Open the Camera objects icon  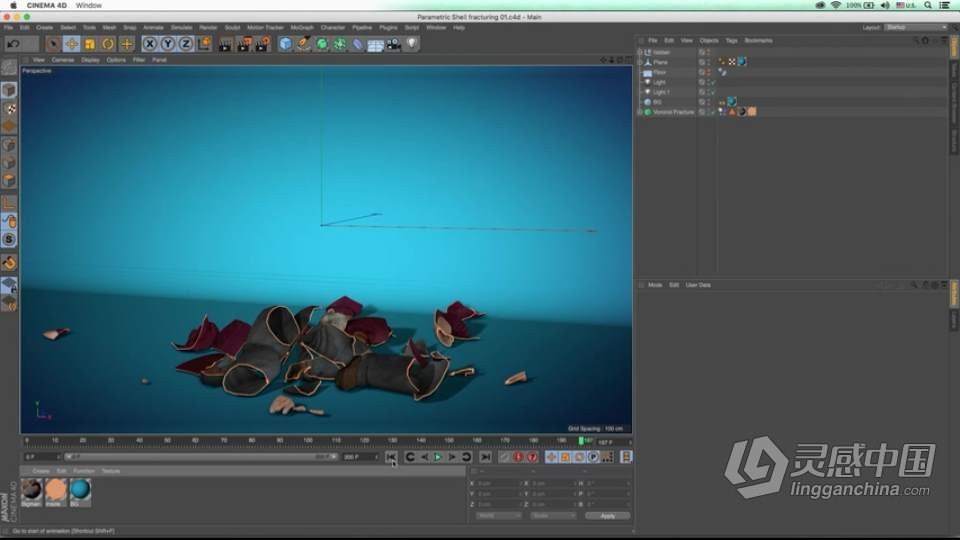point(393,44)
